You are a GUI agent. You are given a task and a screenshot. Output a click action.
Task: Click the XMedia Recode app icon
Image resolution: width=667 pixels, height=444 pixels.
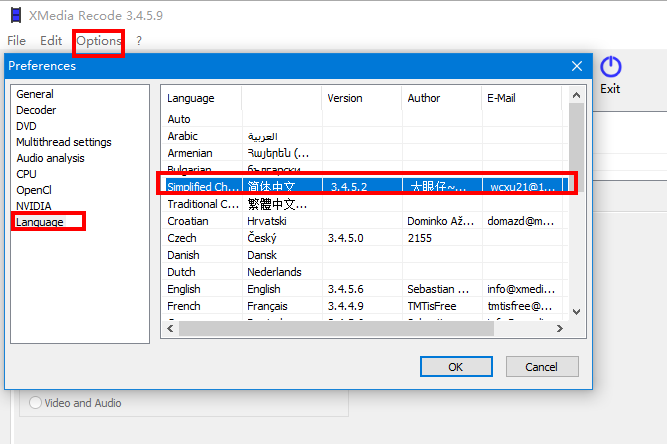pos(16,15)
